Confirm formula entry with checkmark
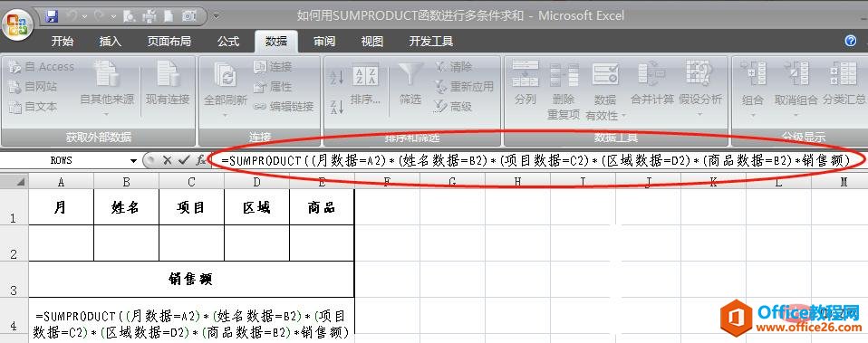The image size is (868, 343). (184, 160)
